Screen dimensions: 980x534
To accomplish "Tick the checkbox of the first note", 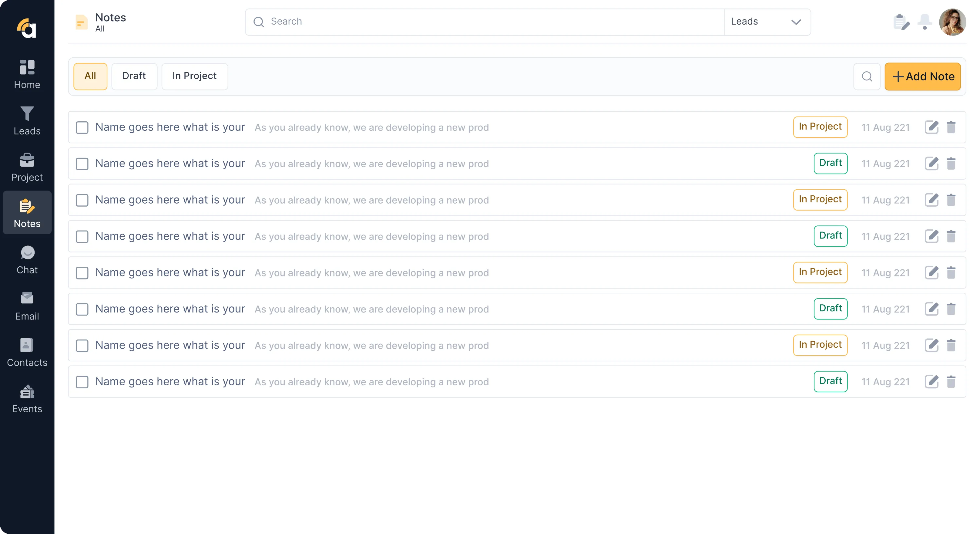I will (x=82, y=127).
